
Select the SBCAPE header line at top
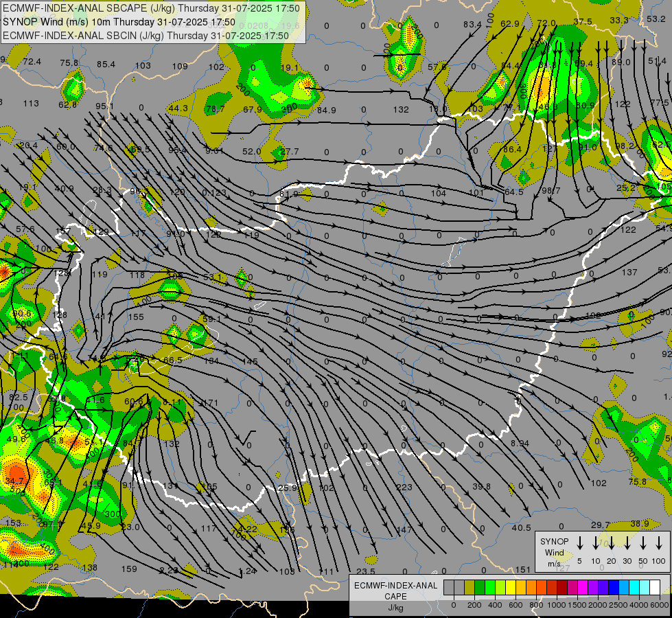[x=151, y=8]
